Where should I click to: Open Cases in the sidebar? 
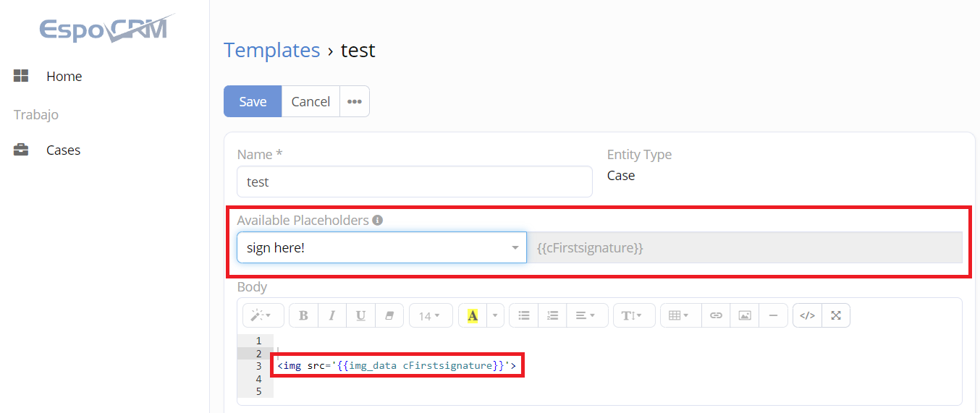(63, 150)
